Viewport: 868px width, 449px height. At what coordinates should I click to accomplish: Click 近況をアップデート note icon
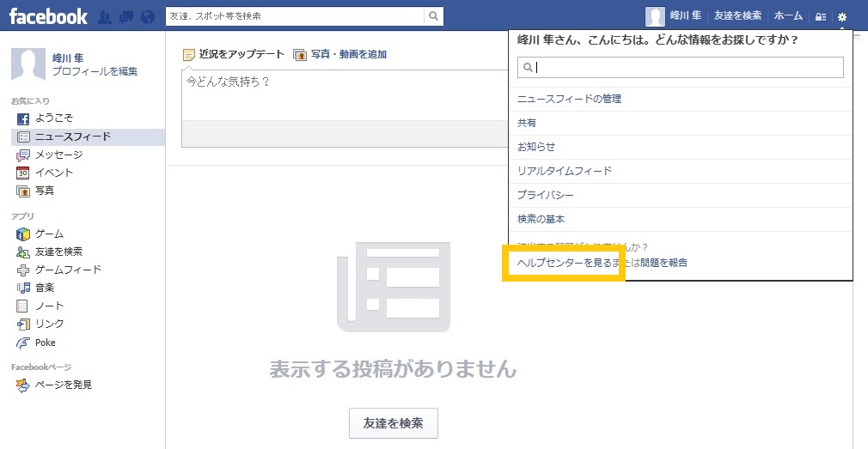tap(189, 55)
